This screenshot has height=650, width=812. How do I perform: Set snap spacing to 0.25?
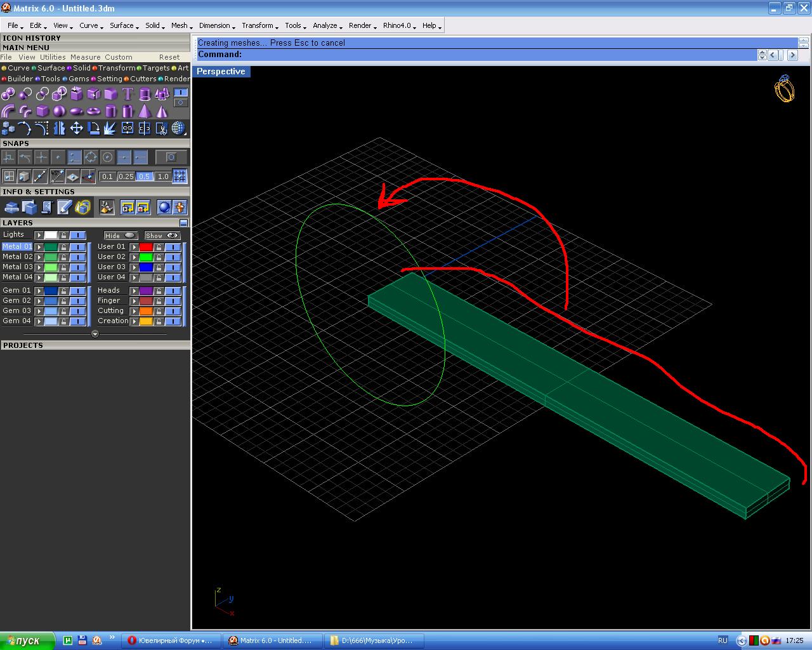point(126,176)
